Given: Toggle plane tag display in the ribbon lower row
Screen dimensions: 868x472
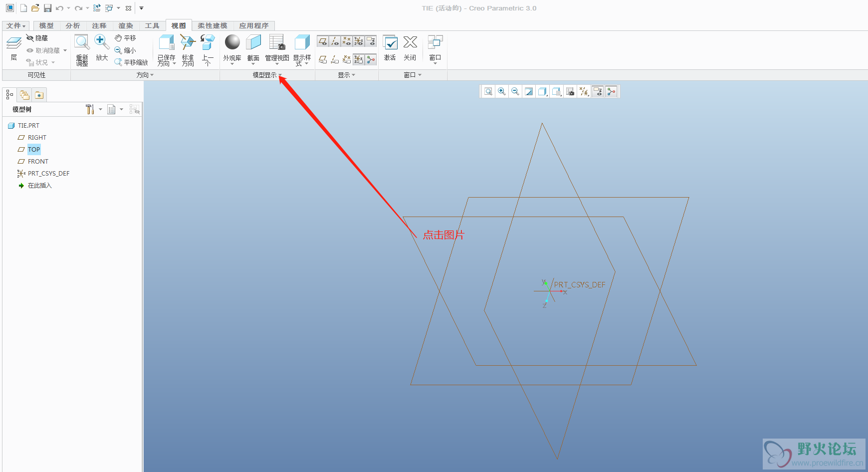Looking at the screenshot, I should [323, 59].
